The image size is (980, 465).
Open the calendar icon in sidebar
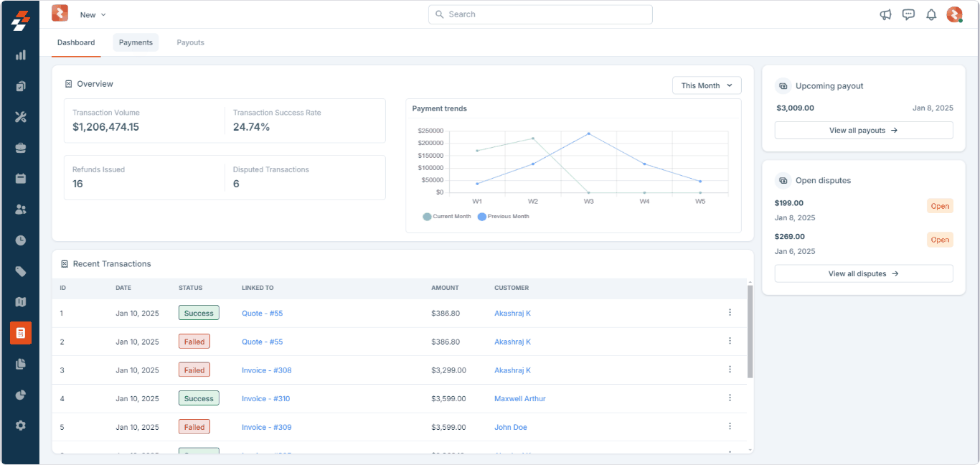pos(20,179)
